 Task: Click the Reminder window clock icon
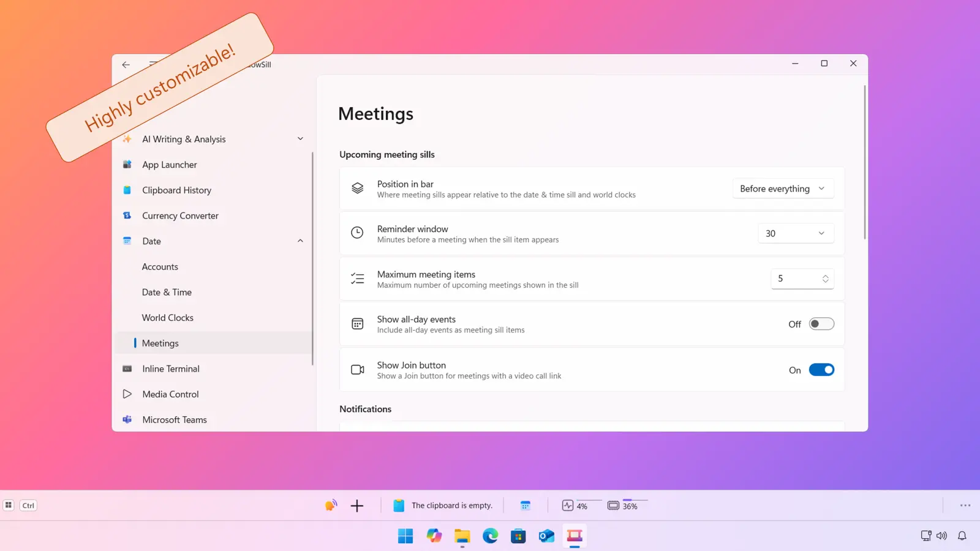click(358, 233)
